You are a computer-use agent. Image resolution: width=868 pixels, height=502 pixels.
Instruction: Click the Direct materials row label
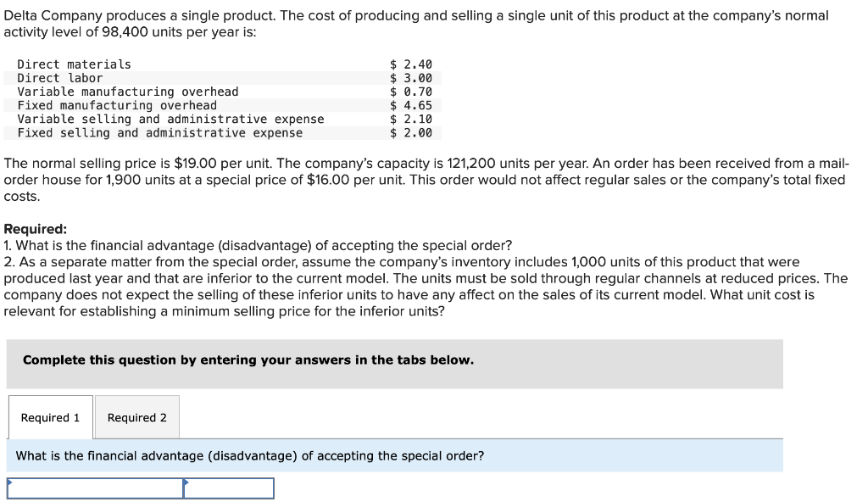(x=75, y=64)
